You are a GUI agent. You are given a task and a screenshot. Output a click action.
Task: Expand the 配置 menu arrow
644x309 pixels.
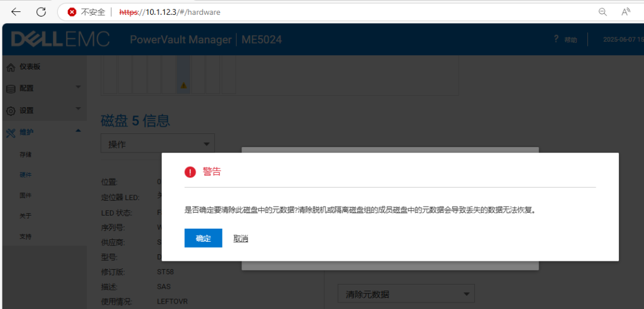79,87
